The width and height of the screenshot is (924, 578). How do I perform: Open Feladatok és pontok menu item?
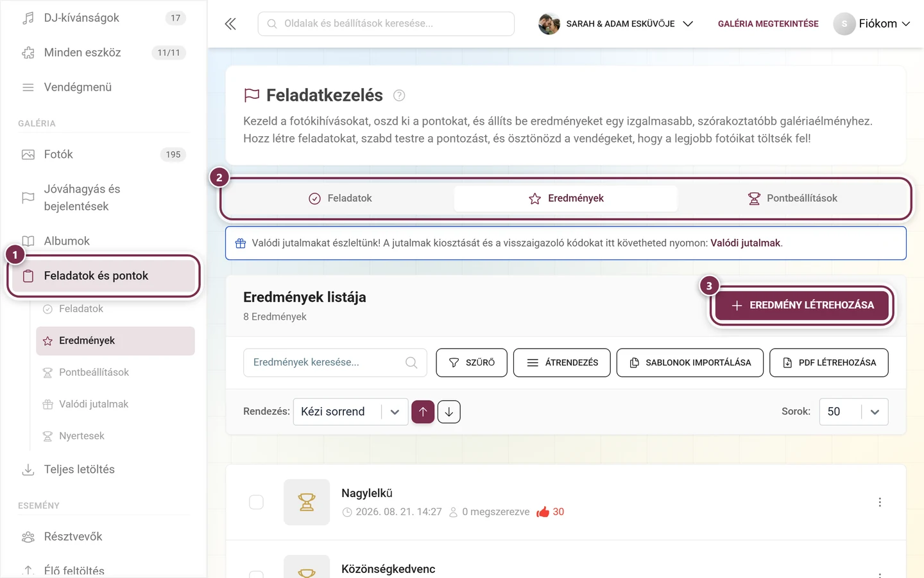click(104, 276)
